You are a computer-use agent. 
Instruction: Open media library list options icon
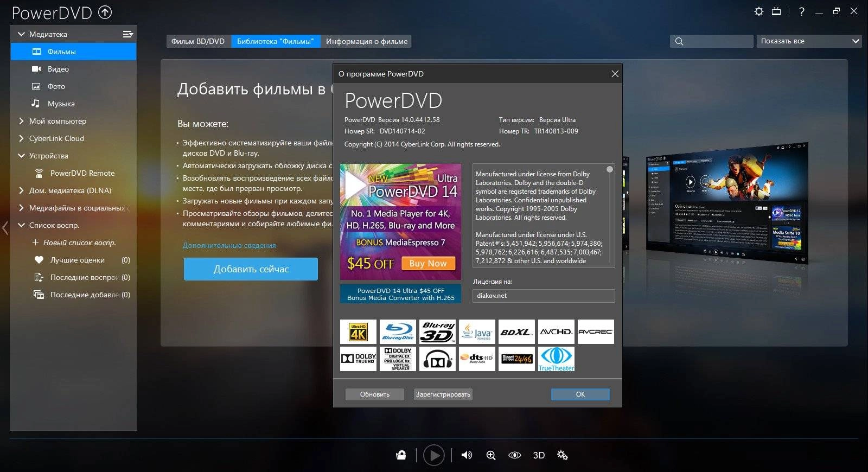click(127, 34)
